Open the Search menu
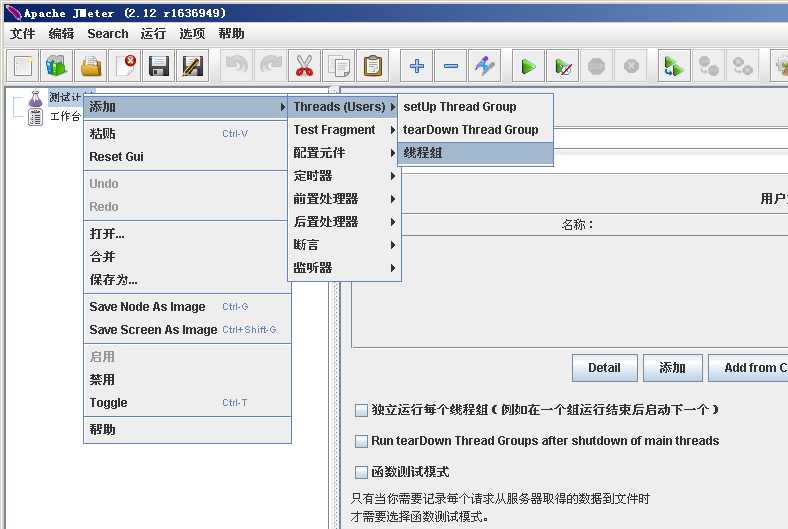 pos(108,34)
